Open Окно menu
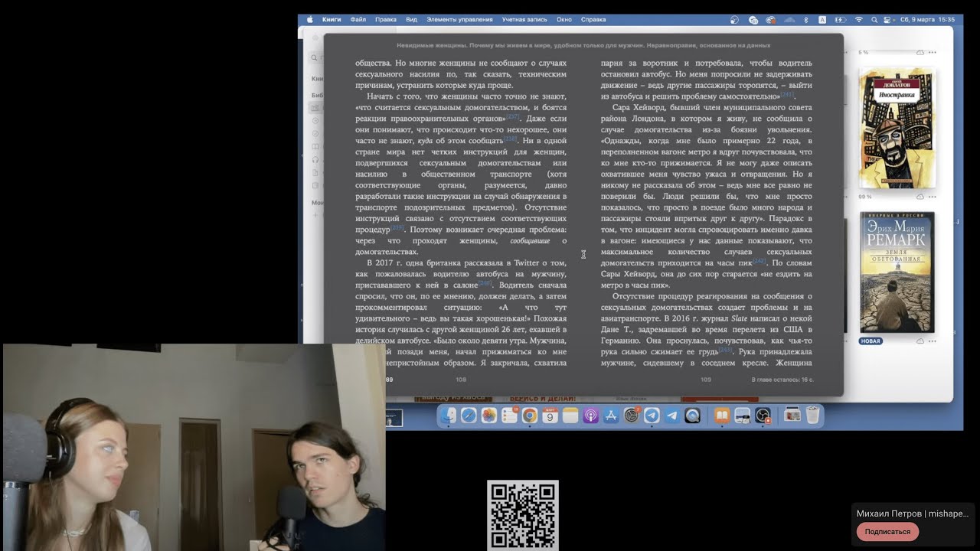 (x=564, y=19)
